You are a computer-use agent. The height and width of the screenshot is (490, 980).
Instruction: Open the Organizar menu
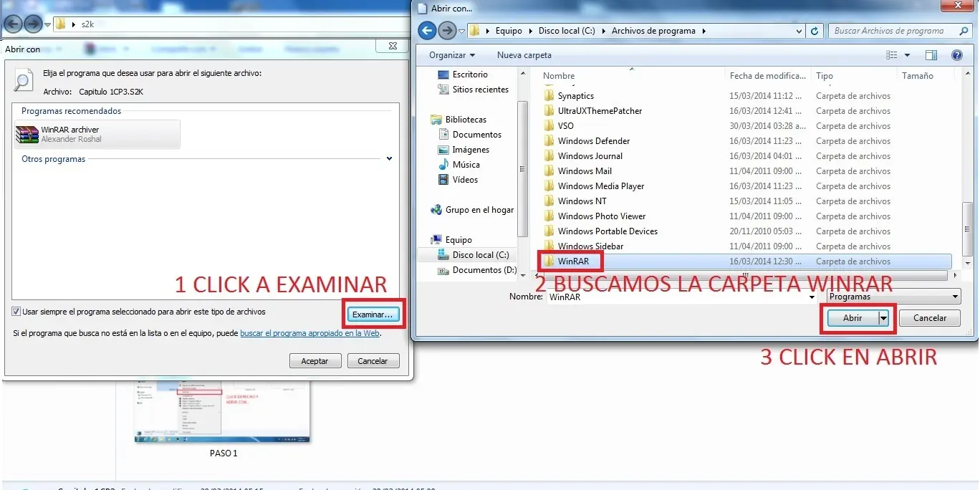click(x=452, y=55)
